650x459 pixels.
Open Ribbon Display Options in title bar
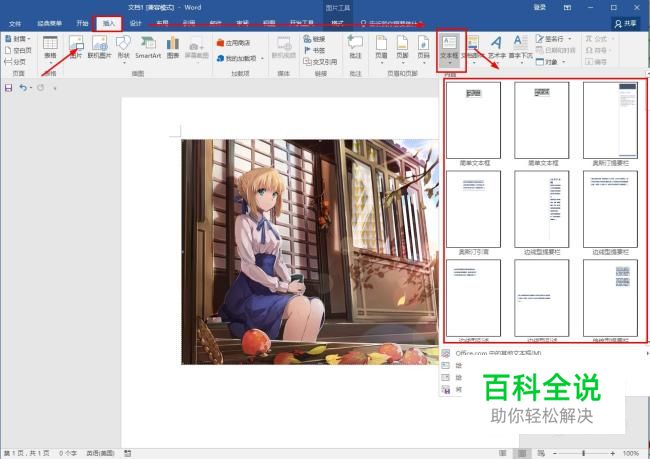point(567,7)
